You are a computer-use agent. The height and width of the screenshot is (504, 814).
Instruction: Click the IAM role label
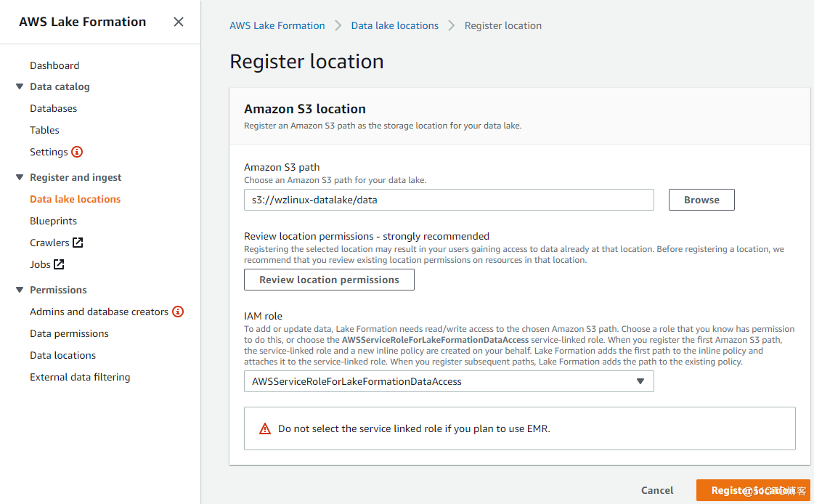263,316
